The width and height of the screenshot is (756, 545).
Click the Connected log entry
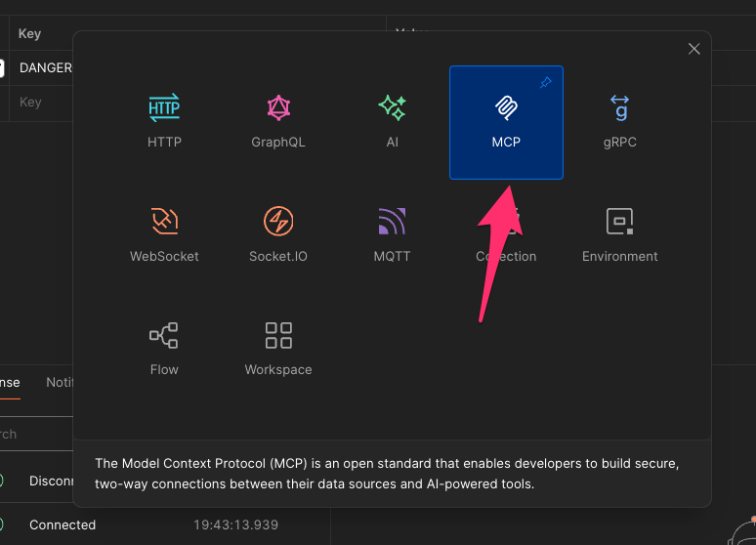click(63, 524)
